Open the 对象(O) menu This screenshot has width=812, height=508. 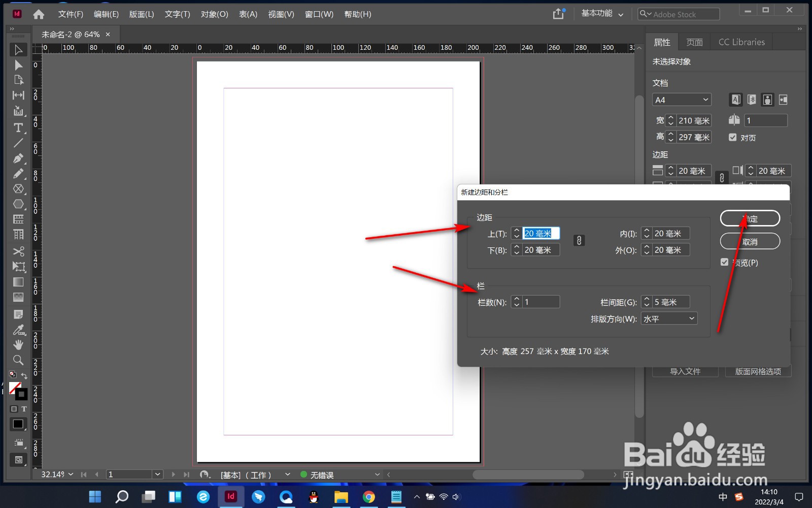pyautogui.click(x=214, y=14)
